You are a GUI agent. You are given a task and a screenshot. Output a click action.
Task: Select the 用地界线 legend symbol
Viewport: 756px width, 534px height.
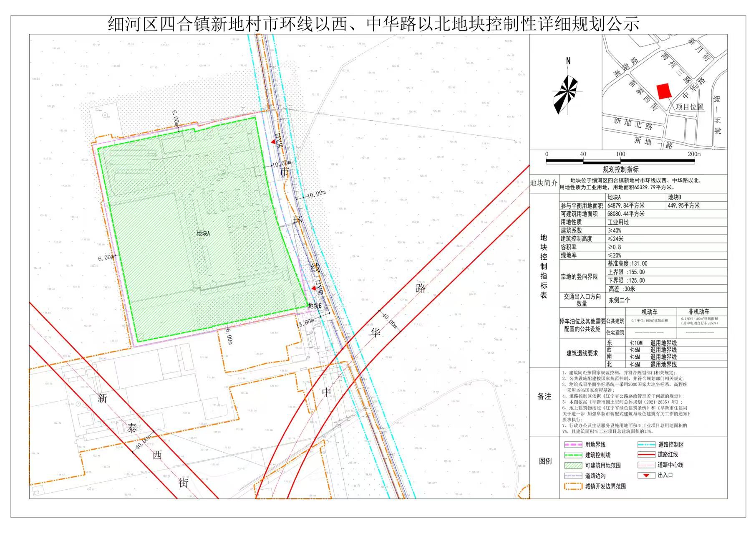point(573,444)
